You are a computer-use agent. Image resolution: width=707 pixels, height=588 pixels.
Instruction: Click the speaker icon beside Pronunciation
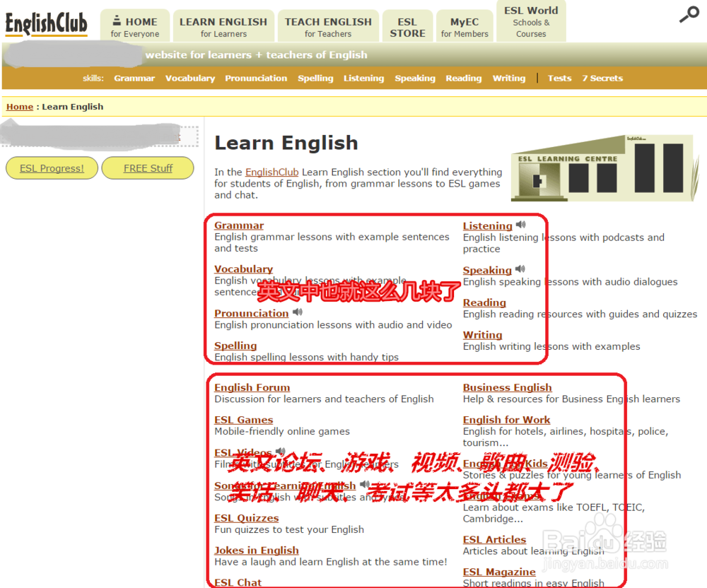click(298, 312)
